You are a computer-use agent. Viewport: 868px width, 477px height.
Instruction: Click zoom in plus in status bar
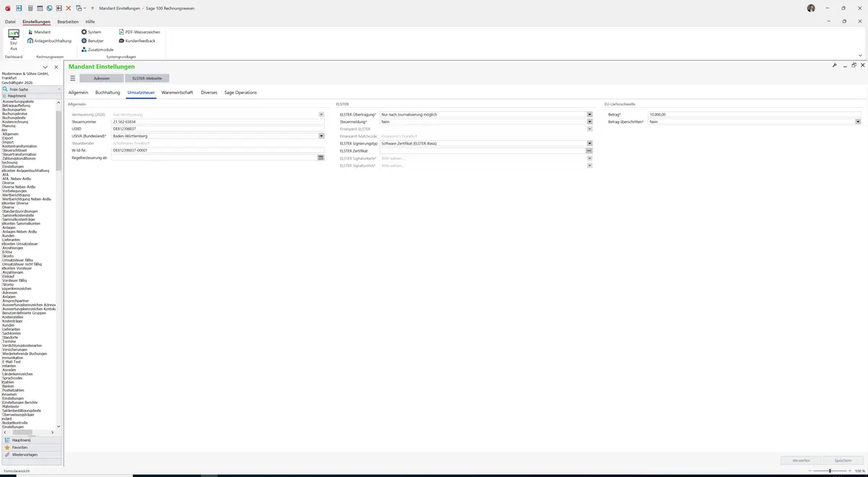pos(850,471)
